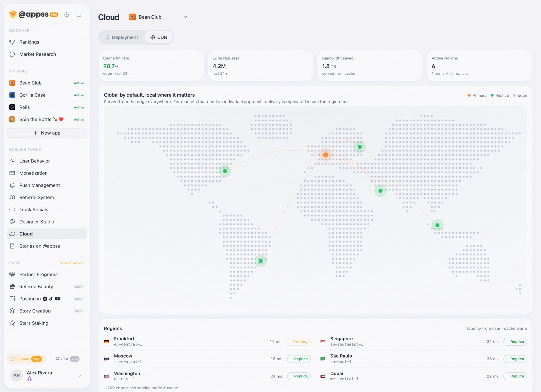Click the Replica legend green dot
541x392 pixels.
click(492, 95)
